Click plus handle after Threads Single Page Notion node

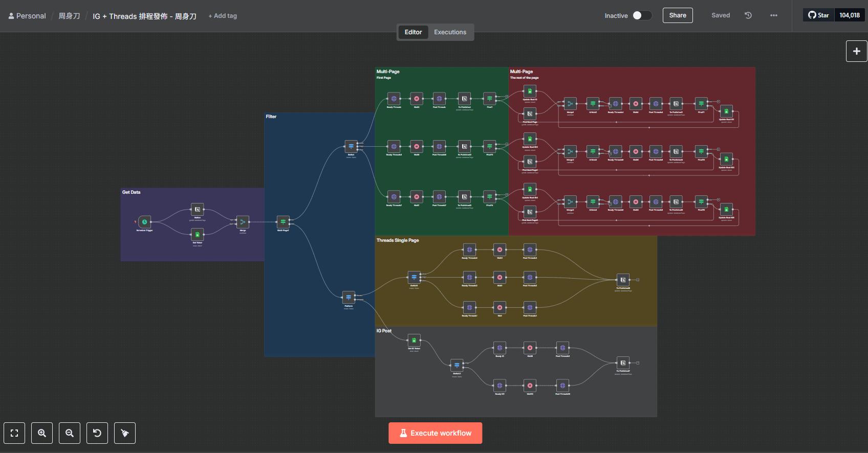638,280
